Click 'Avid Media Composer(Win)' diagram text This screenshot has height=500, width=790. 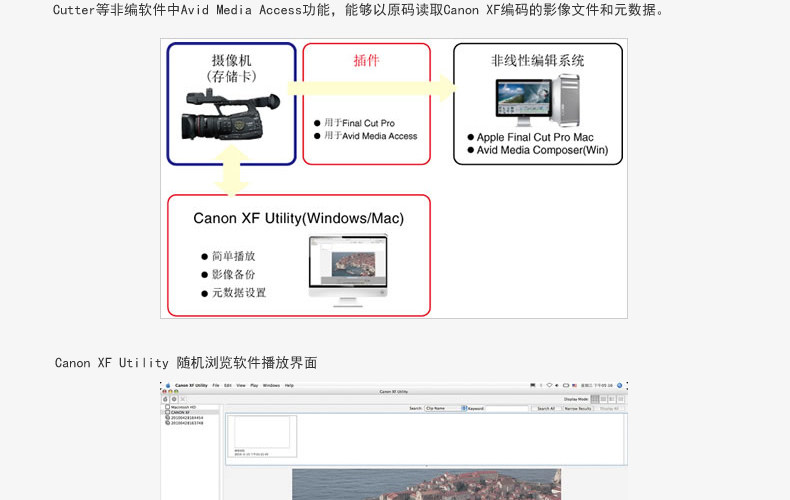pyautogui.click(x=542, y=150)
